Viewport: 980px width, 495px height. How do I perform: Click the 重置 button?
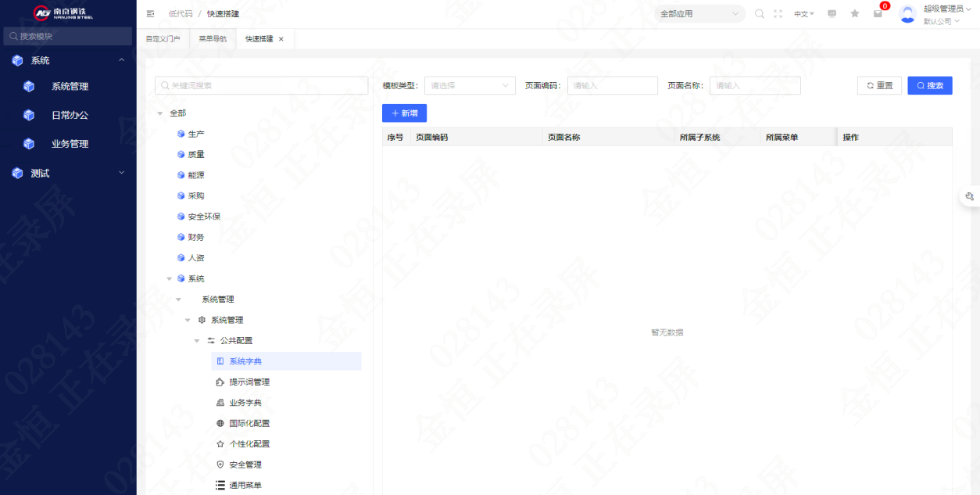(x=879, y=85)
